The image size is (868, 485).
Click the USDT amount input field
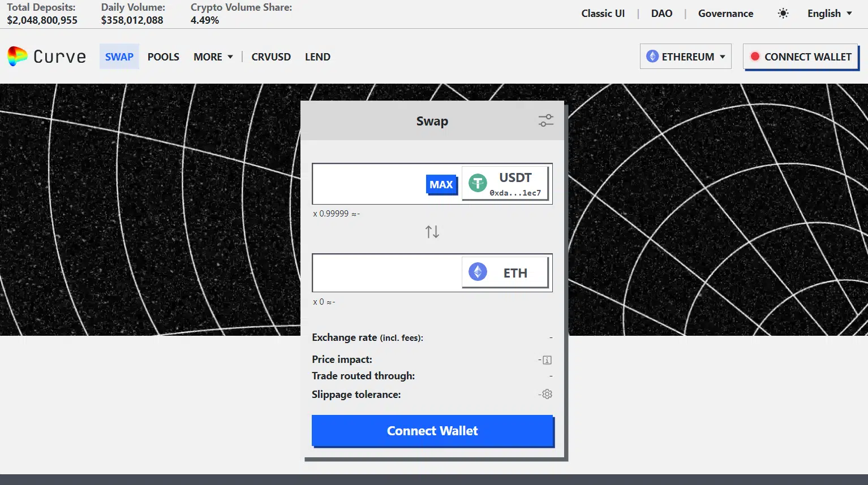coord(368,184)
